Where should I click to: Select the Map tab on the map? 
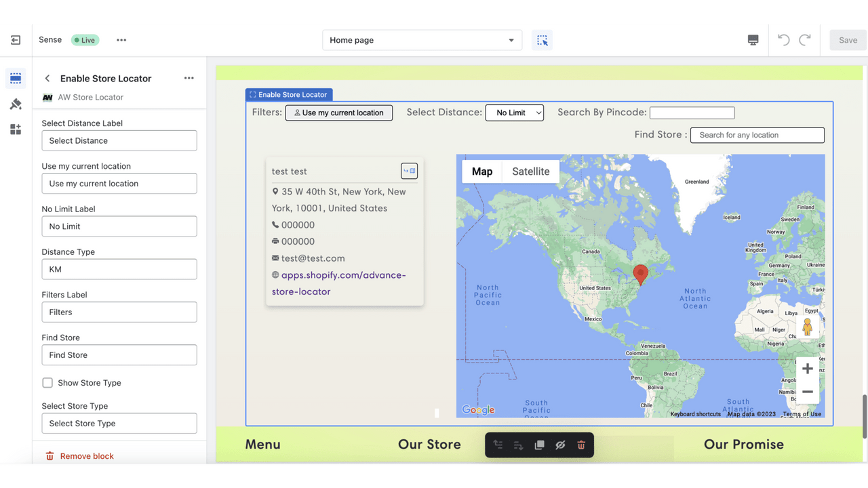click(481, 171)
